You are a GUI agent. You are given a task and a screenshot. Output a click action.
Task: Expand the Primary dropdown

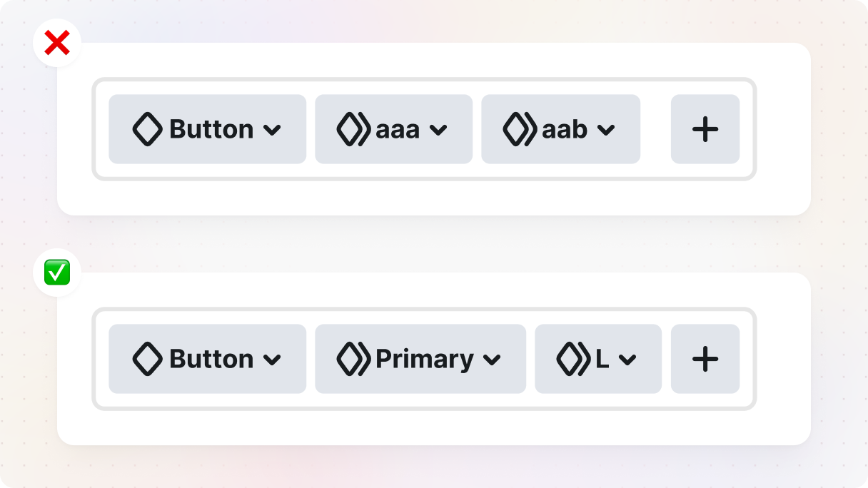click(x=491, y=360)
